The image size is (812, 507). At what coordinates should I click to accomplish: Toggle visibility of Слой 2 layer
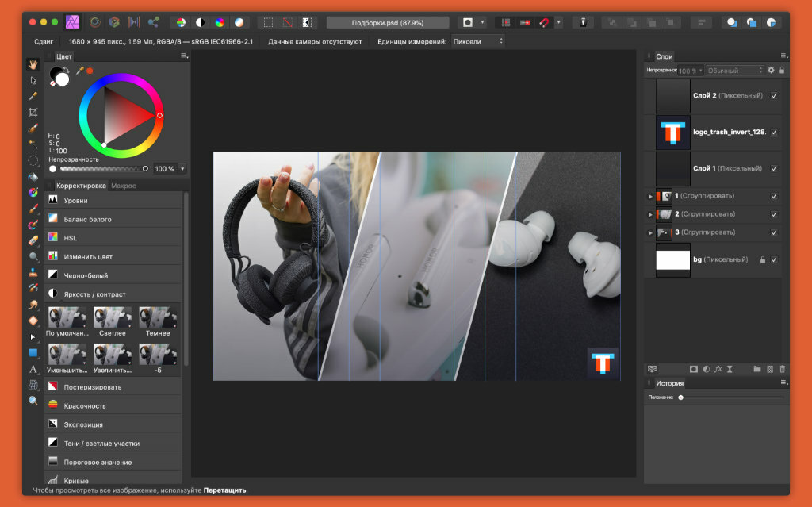point(774,95)
